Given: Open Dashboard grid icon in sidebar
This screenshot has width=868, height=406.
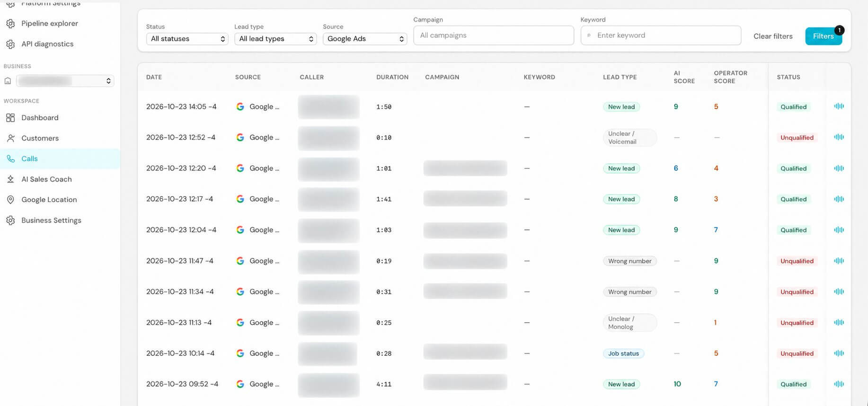Looking at the screenshot, I should [10, 118].
